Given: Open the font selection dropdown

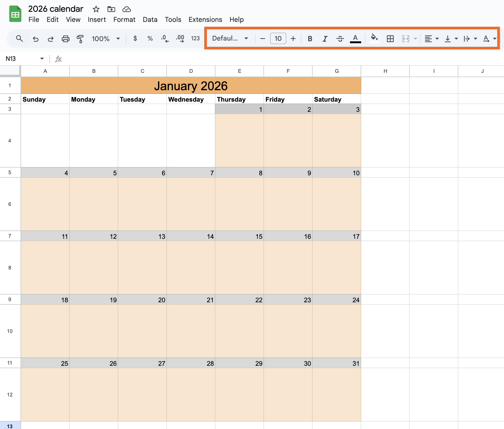Looking at the screenshot, I should coord(229,38).
